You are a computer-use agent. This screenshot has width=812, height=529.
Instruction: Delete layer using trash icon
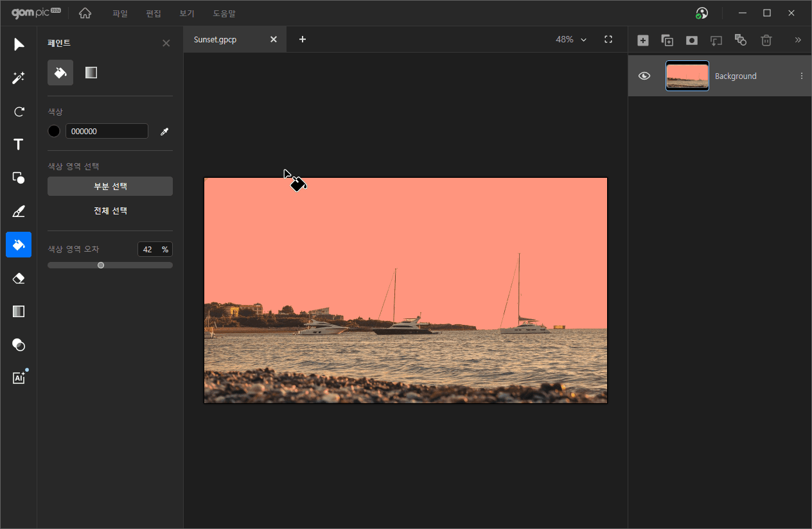766,40
